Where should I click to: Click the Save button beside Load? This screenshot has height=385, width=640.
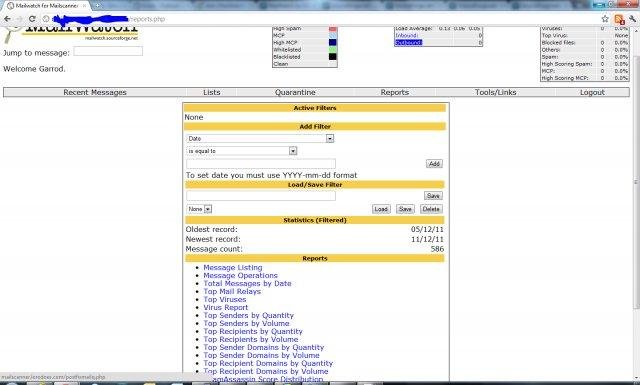[x=405, y=209]
